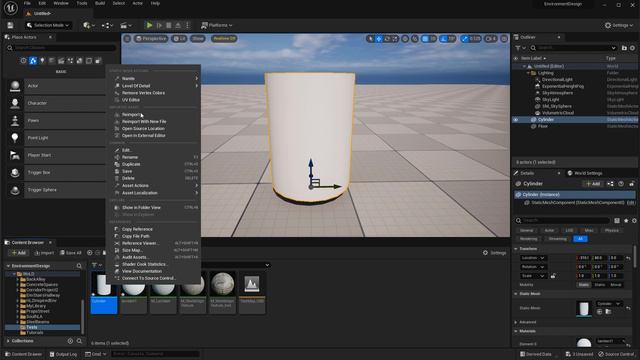This screenshot has width=640, height=360.
Task: Open the quick add content toolbar icon
Action: [x=89, y=25]
